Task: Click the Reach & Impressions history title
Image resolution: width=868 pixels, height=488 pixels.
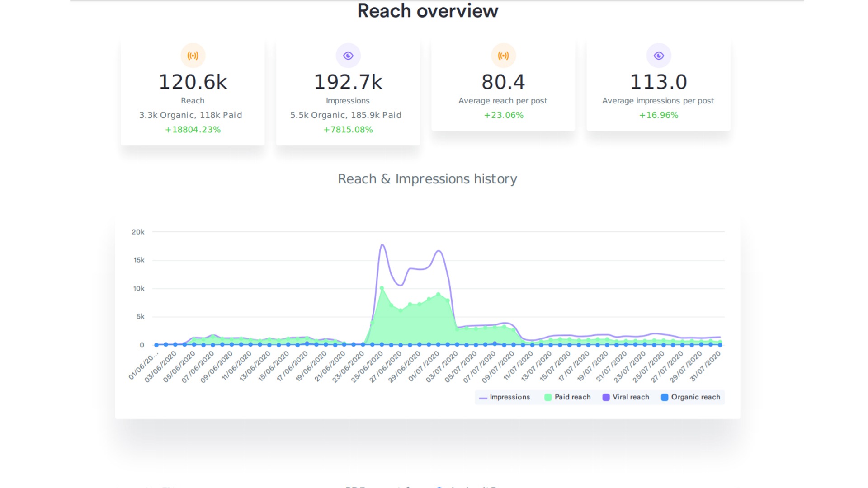Action: (x=427, y=179)
